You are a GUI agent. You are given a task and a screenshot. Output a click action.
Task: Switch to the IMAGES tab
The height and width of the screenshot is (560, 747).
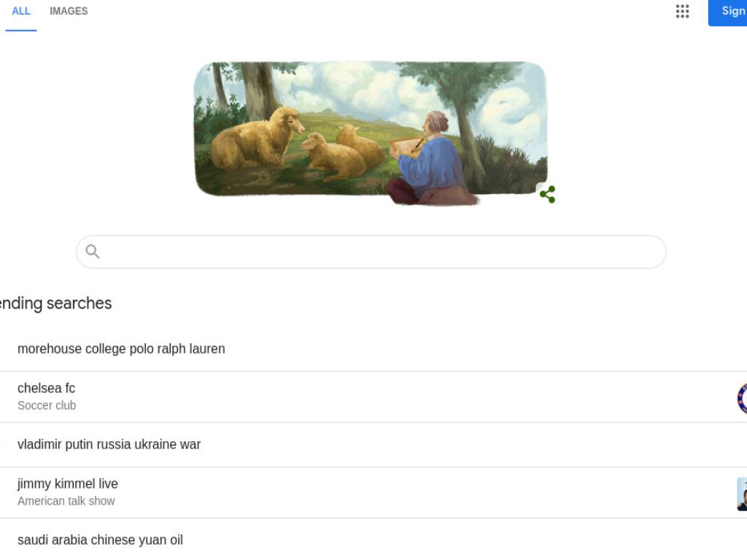(x=69, y=12)
